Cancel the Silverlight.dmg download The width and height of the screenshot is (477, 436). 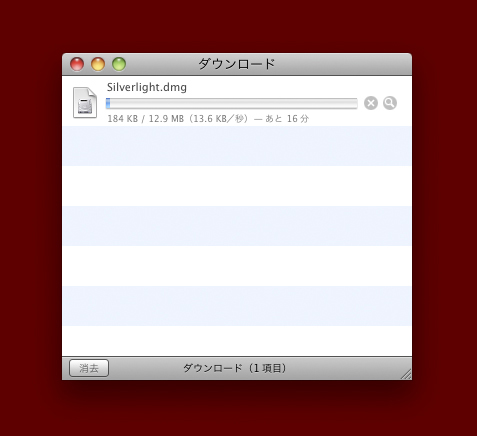pyautogui.click(x=371, y=103)
